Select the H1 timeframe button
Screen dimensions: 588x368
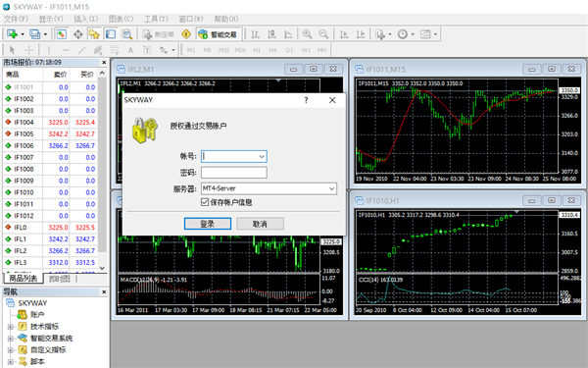point(257,50)
